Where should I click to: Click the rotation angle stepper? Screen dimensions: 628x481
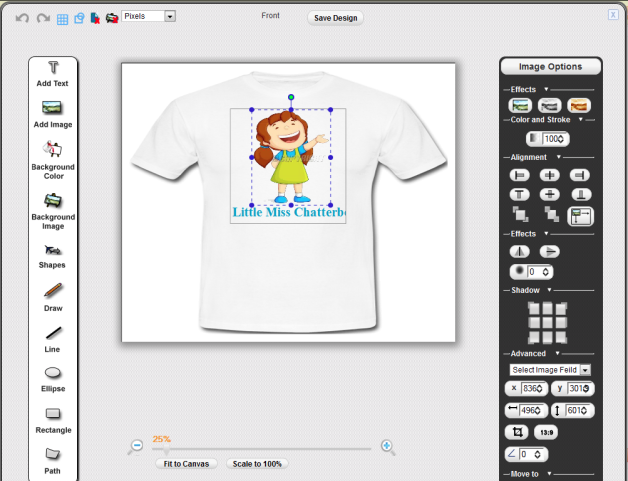click(526, 454)
